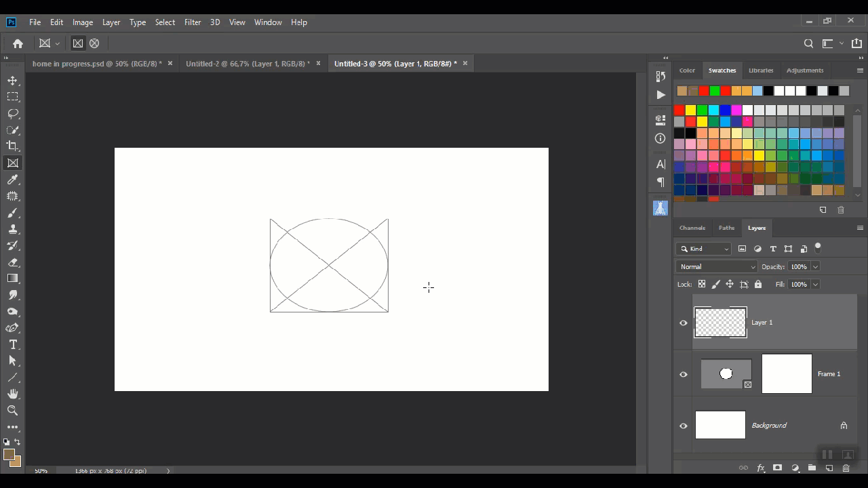868x488 pixels.
Task: Switch to the Channels tab
Action: click(692, 228)
